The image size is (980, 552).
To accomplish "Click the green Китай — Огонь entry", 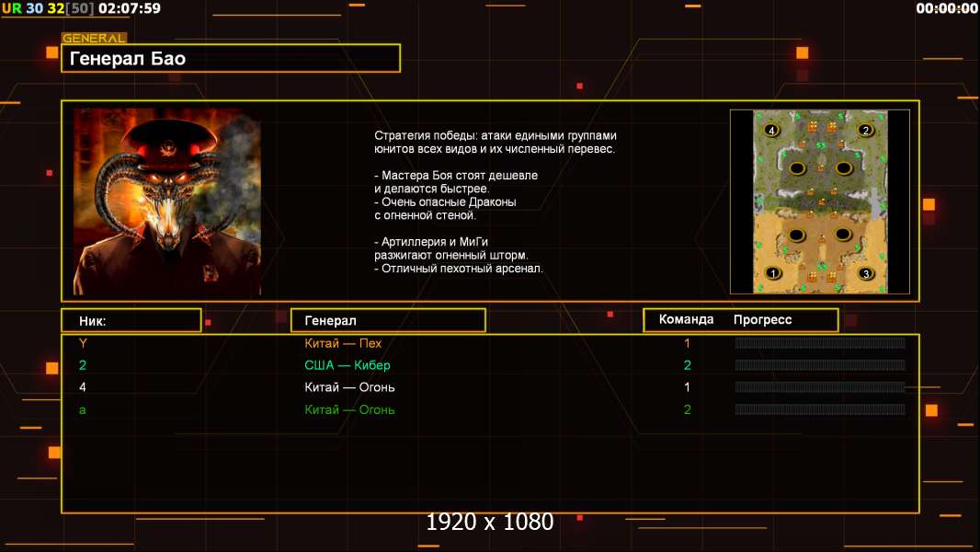I will [349, 409].
